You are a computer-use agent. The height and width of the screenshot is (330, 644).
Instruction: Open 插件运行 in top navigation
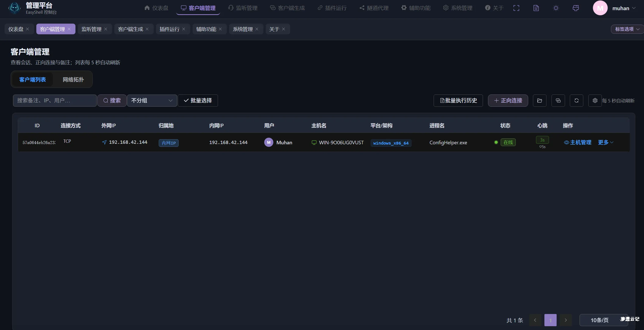click(x=332, y=8)
